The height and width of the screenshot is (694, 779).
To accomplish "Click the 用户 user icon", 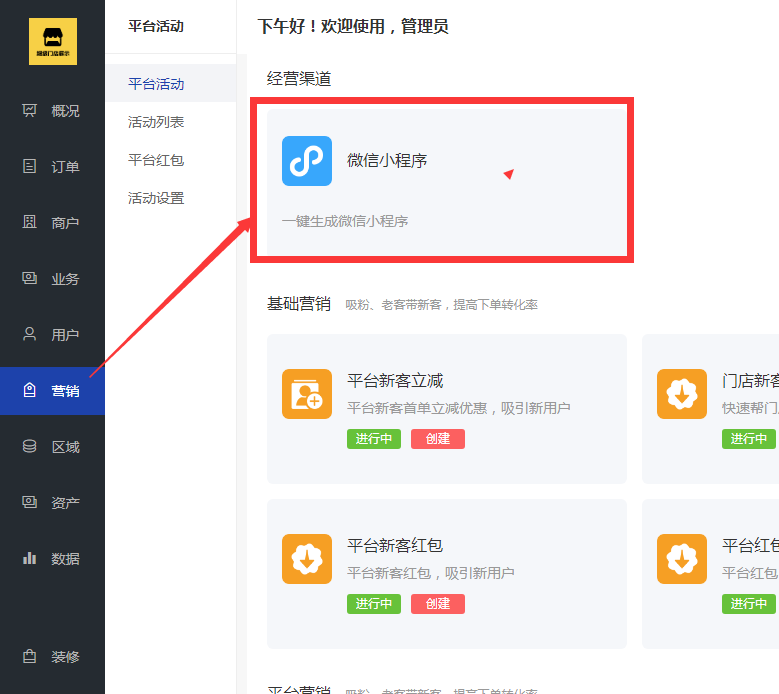I will point(29,334).
